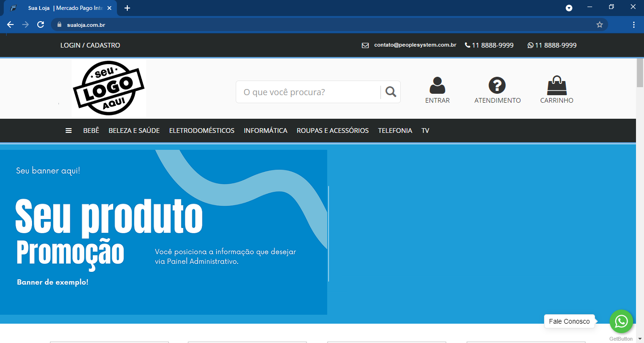Open the shopping cart via CARRINHO bag icon
This screenshot has width=644, height=343.
(x=557, y=85)
